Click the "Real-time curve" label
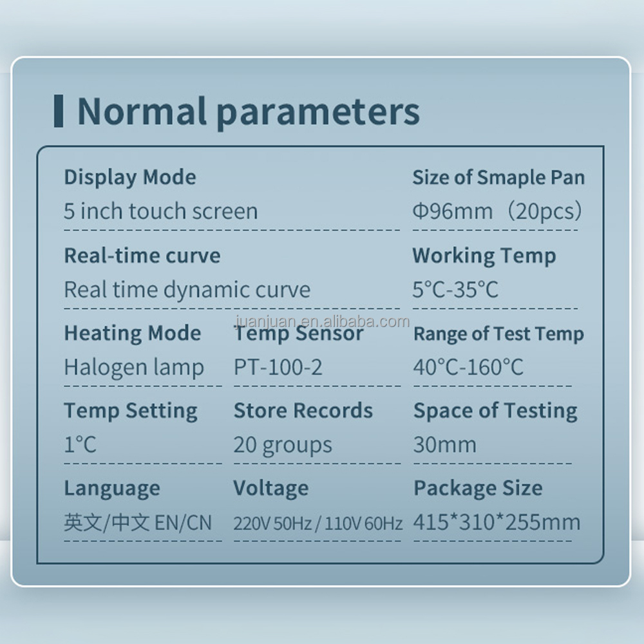Image resolution: width=644 pixels, height=644 pixels. click(142, 256)
